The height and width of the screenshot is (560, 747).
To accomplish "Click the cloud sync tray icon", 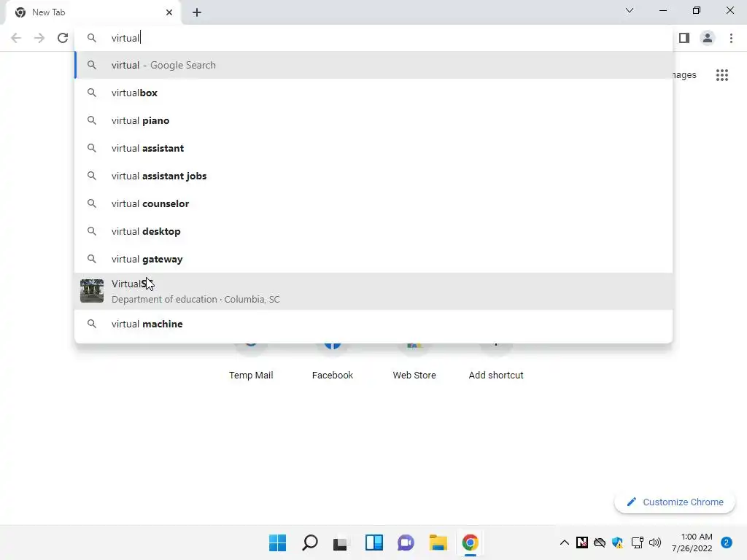I will pyautogui.click(x=600, y=542).
